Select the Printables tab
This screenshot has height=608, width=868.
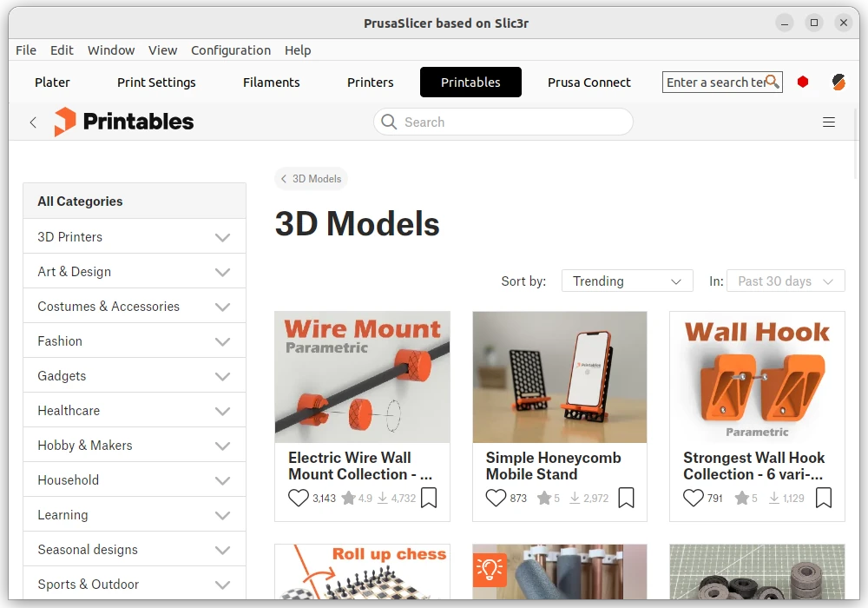coord(470,82)
